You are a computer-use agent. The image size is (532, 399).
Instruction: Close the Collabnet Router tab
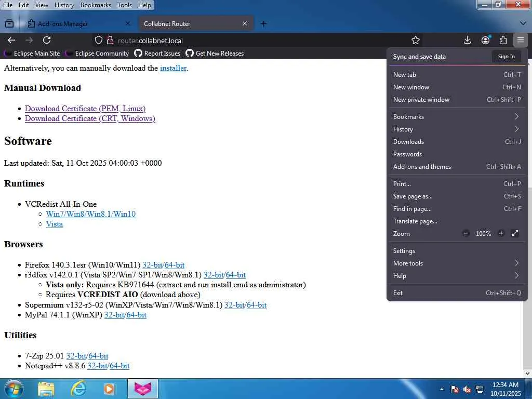pos(245,24)
